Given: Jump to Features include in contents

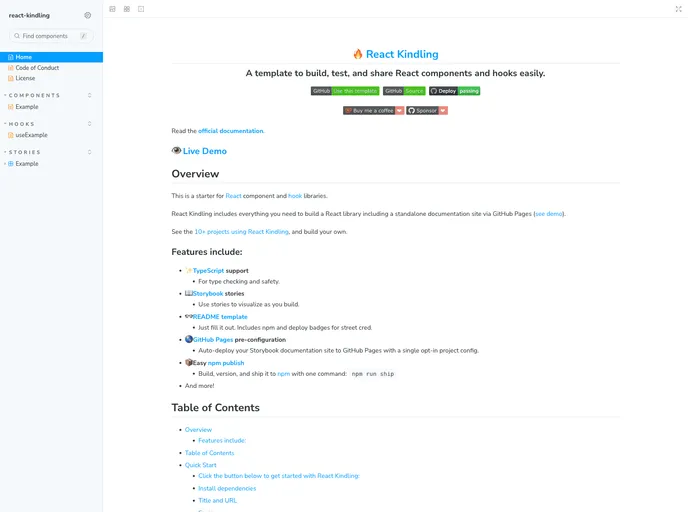Looking at the screenshot, I should click(x=222, y=440).
